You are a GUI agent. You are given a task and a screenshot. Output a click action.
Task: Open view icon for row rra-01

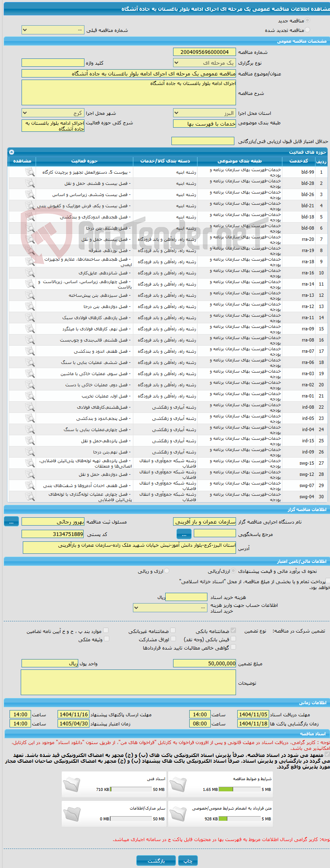[30, 396]
